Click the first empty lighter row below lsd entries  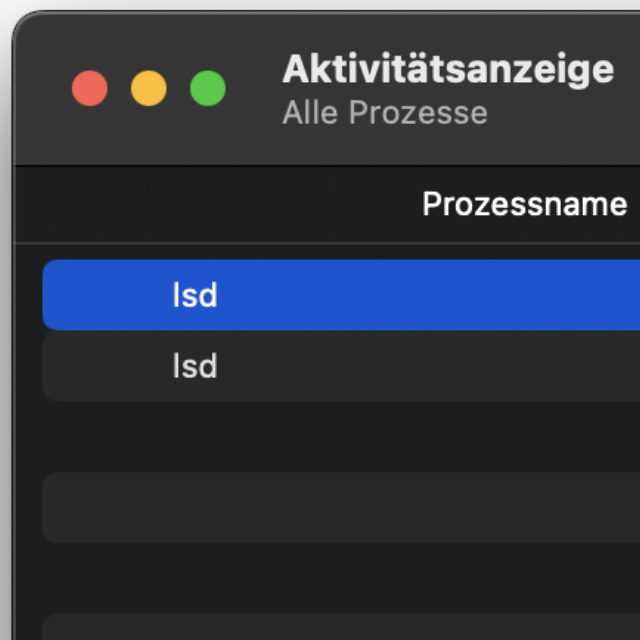pyautogui.click(x=340, y=507)
